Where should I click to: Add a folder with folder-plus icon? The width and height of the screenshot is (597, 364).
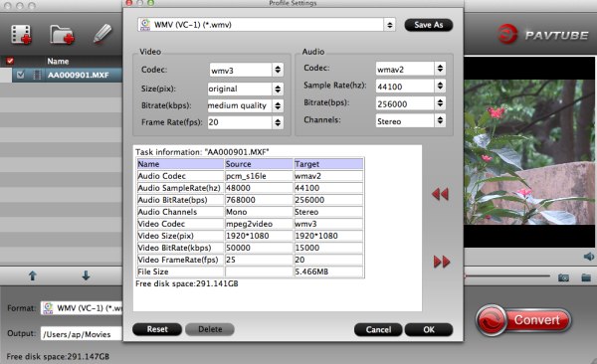coord(62,35)
